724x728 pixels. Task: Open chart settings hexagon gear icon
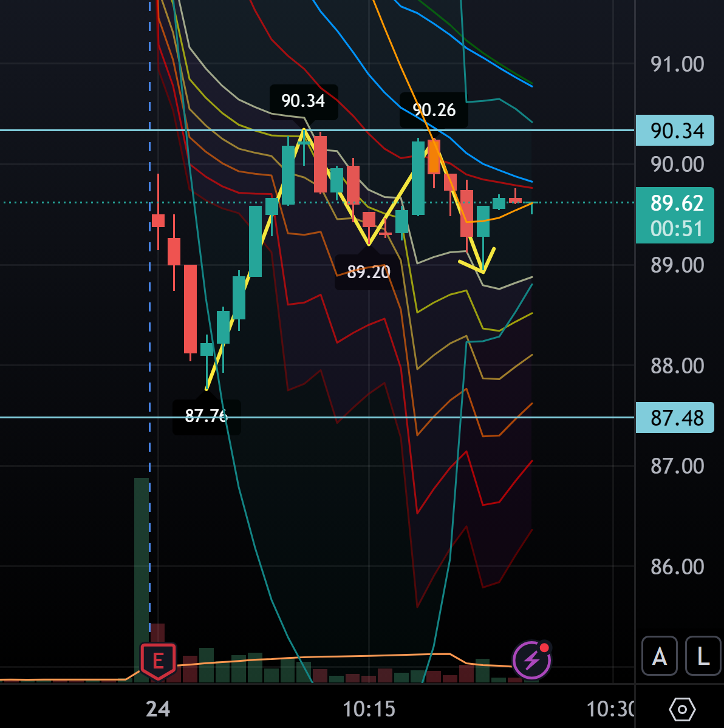681,709
